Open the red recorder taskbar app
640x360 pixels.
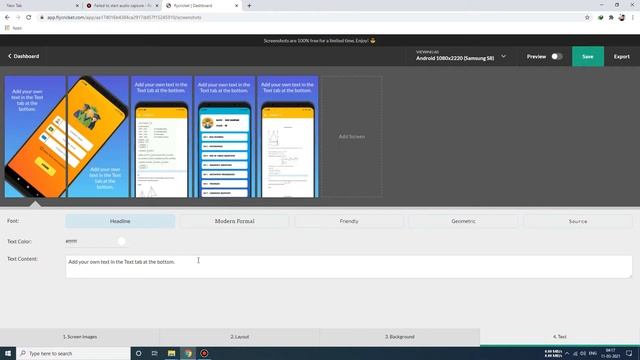point(204,353)
